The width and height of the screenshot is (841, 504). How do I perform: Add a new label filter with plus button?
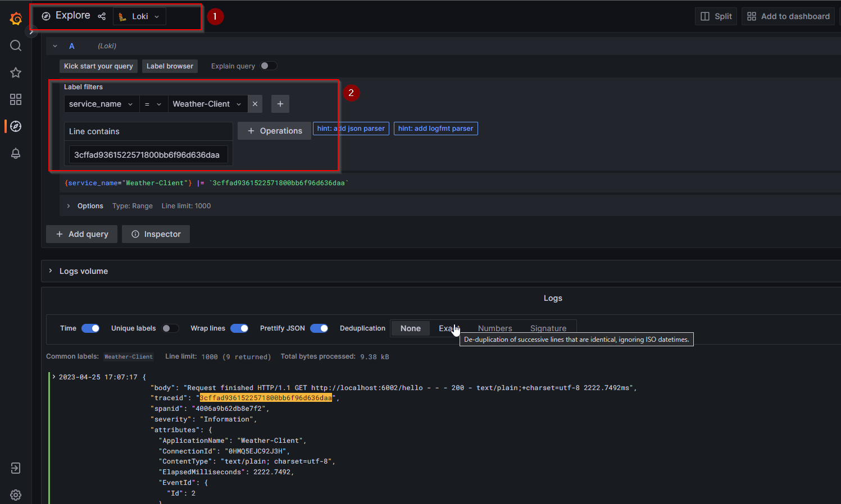pos(280,104)
